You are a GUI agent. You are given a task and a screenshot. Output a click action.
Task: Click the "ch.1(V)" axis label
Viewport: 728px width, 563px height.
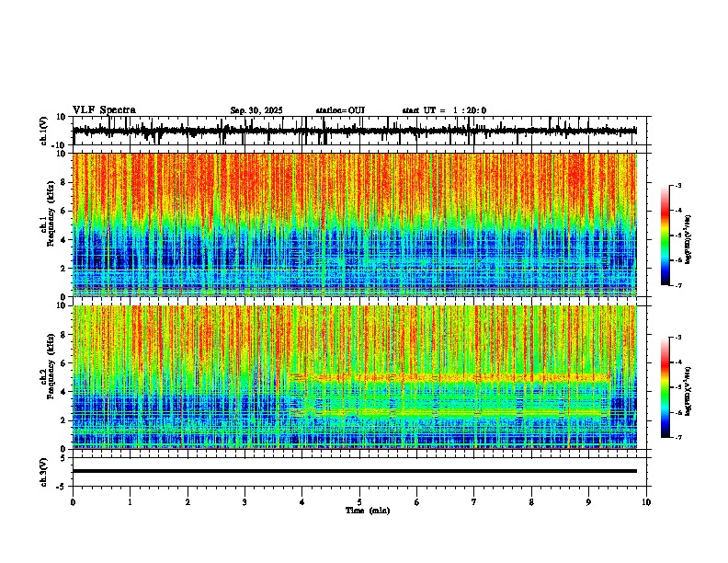pyautogui.click(x=44, y=131)
